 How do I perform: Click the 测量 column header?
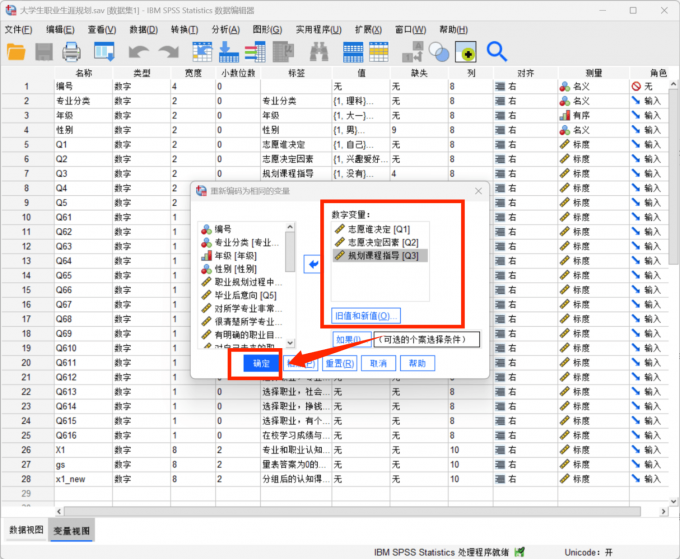click(x=593, y=73)
